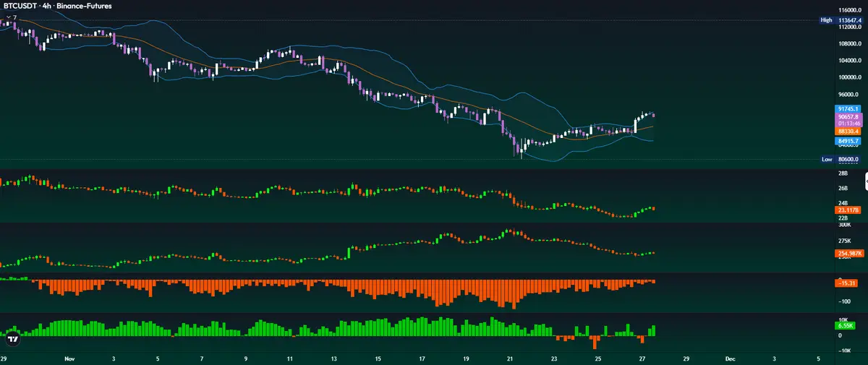Click the collapse arrow at right edge
868x365 pixels.
[867, 181]
